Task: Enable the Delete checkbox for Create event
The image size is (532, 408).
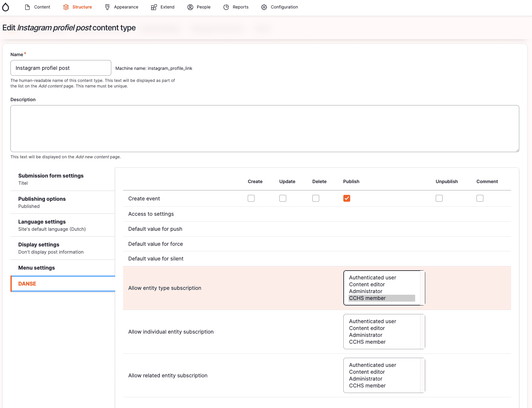Action: click(x=316, y=198)
